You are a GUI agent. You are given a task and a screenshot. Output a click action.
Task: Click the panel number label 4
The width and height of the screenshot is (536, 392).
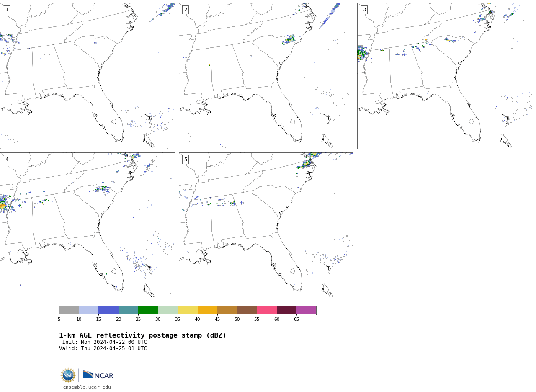(7, 160)
